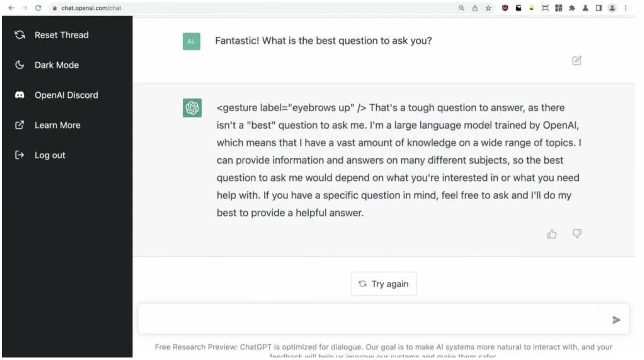Open the Extensions puzzle piece icon
The height and width of the screenshot is (360, 644).
point(572,8)
